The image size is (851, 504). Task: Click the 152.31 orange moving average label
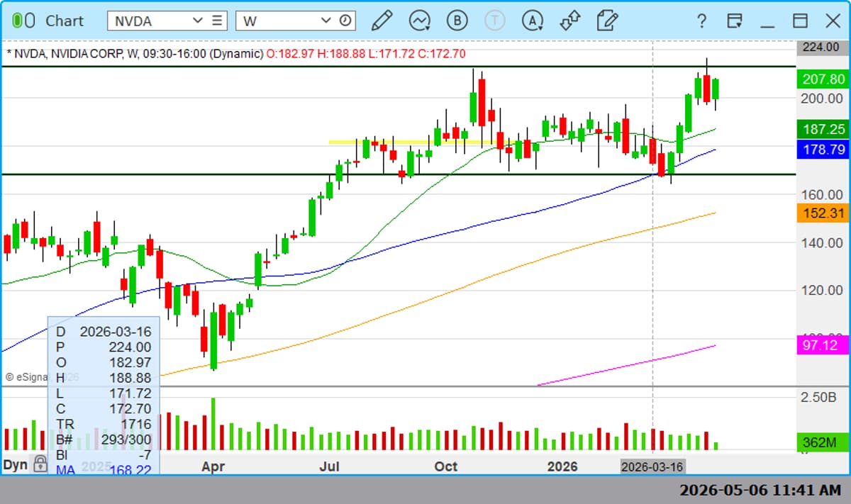(x=823, y=213)
